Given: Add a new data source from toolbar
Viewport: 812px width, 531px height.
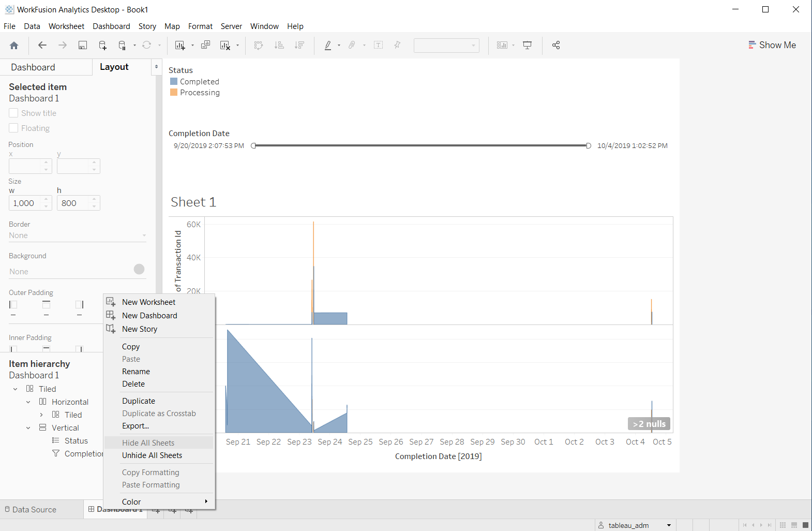Looking at the screenshot, I should (x=103, y=45).
